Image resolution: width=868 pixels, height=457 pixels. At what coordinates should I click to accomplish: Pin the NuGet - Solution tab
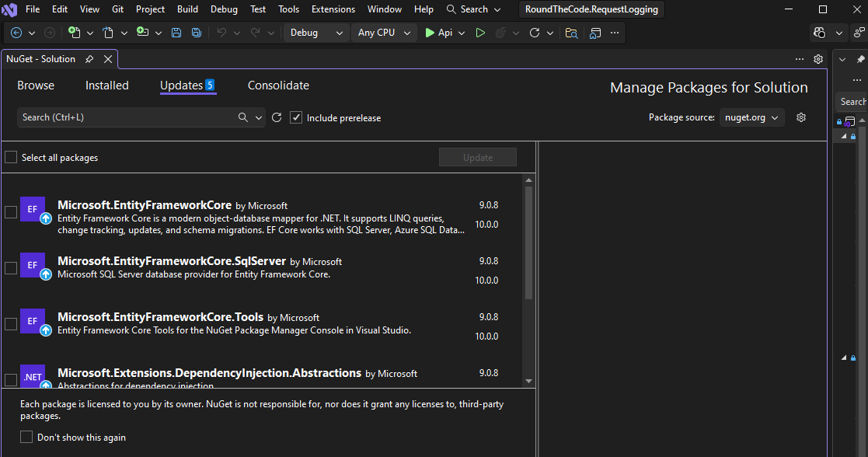(88, 58)
